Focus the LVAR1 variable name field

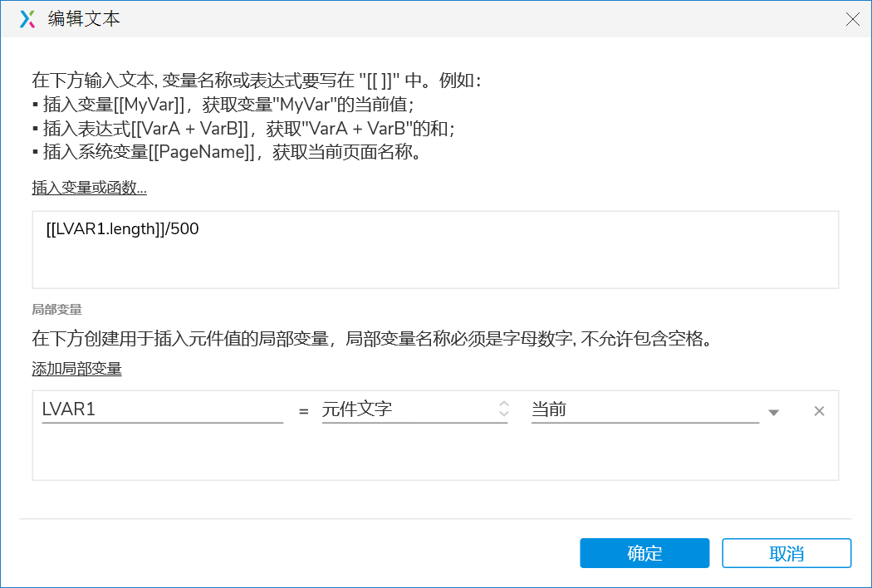pyautogui.click(x=162, y=409)
